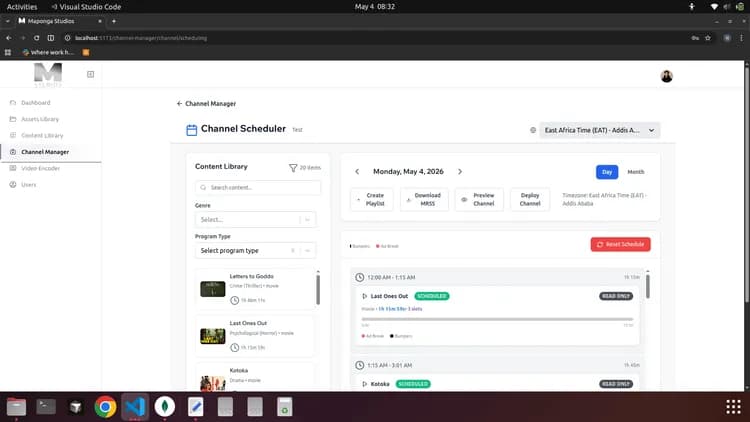The width and height of the screenshot is (750, 422).
Task: Click the schedule list scrollbar
Action: [x=648, y=285]
